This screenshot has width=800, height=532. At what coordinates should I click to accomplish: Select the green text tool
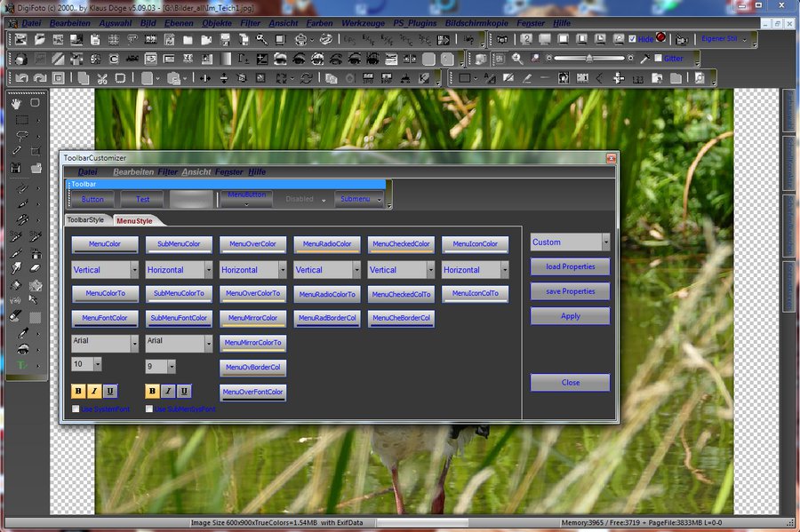point(21,365)
